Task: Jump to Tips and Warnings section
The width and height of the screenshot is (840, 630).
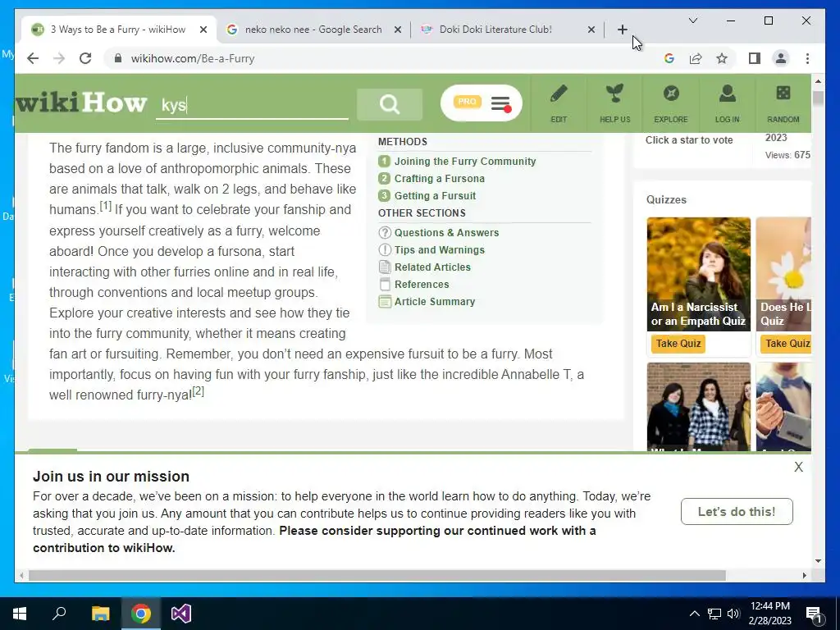Action: [440, 249]
